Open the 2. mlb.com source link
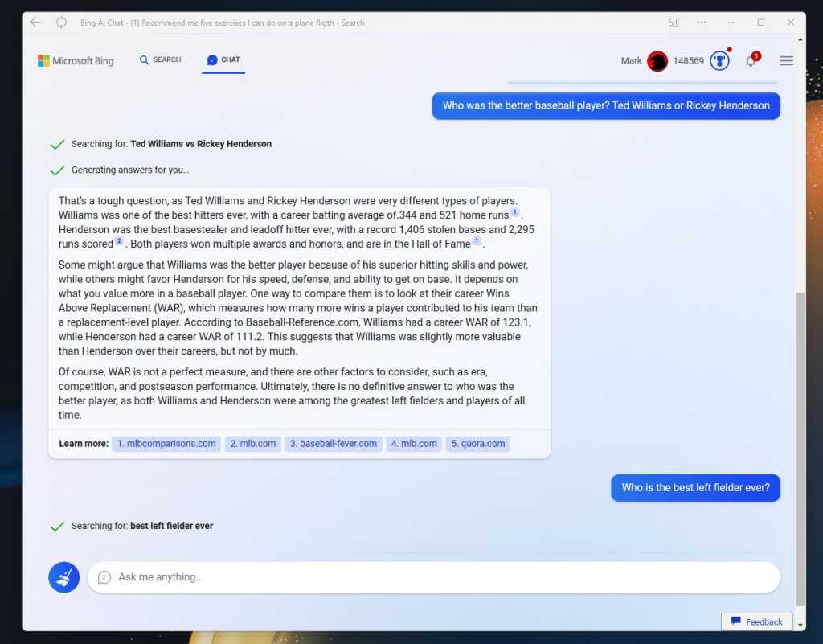Image resolution: width=823 pixels, height=644 pixels. point(253,444)
